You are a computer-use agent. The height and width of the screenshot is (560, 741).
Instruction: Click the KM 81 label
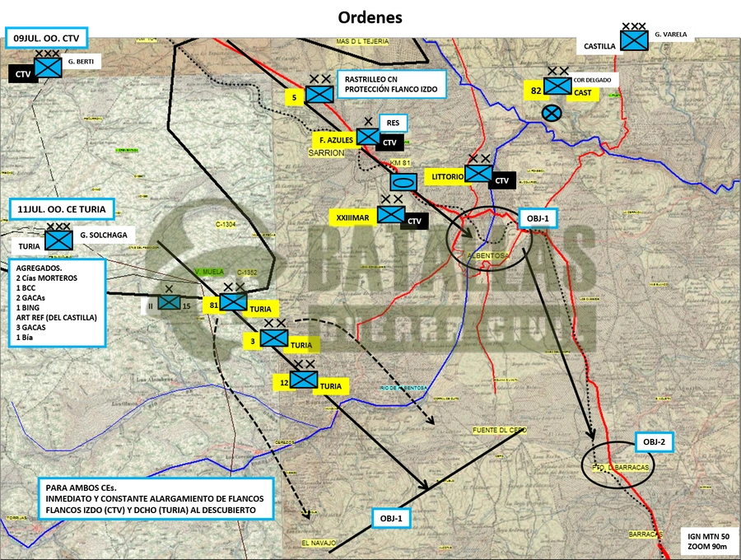tap(400, 162)
